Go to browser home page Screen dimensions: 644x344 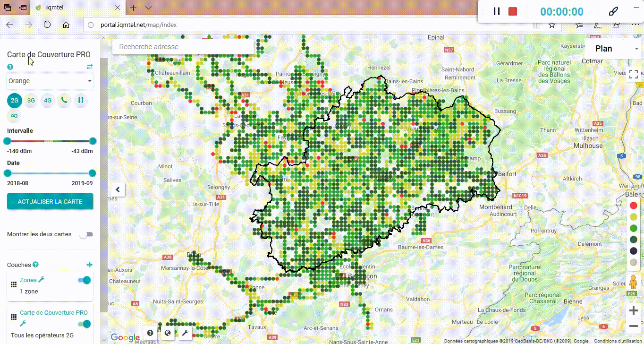click(x=66, y=25)
